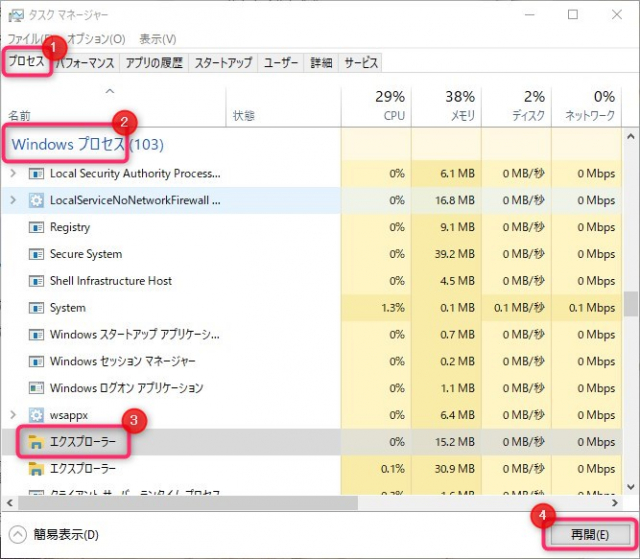
Task: Click the vertical scrollbar thumb
Action: point(631,304)
